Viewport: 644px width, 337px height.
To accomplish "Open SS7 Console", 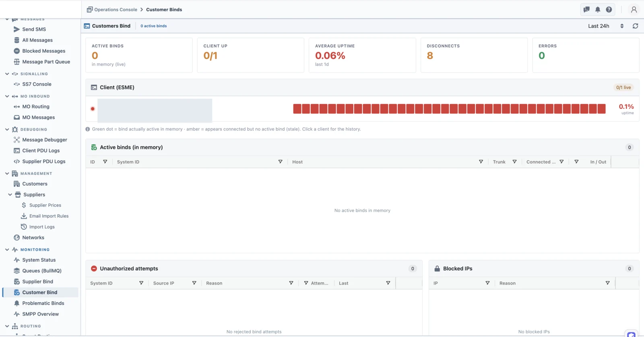I will [x=37, y=84].
